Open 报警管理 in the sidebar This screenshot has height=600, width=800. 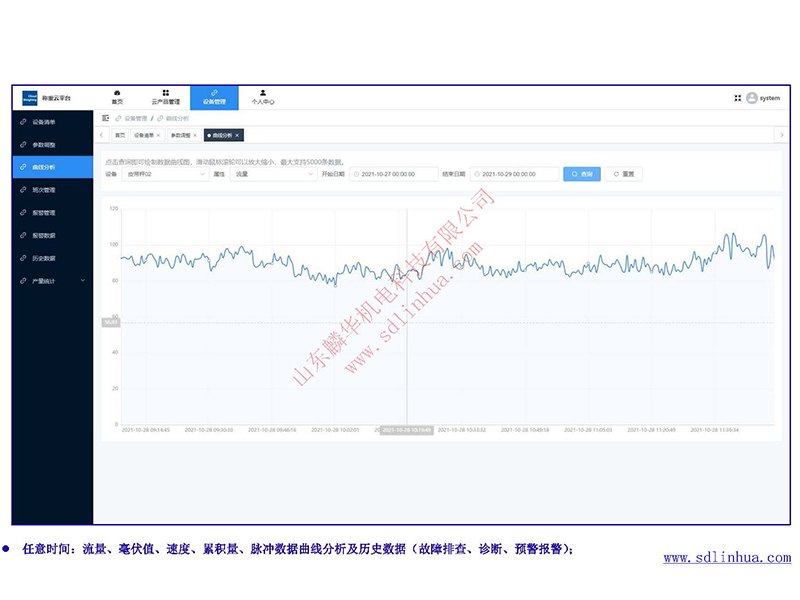(x=53, y=213)
